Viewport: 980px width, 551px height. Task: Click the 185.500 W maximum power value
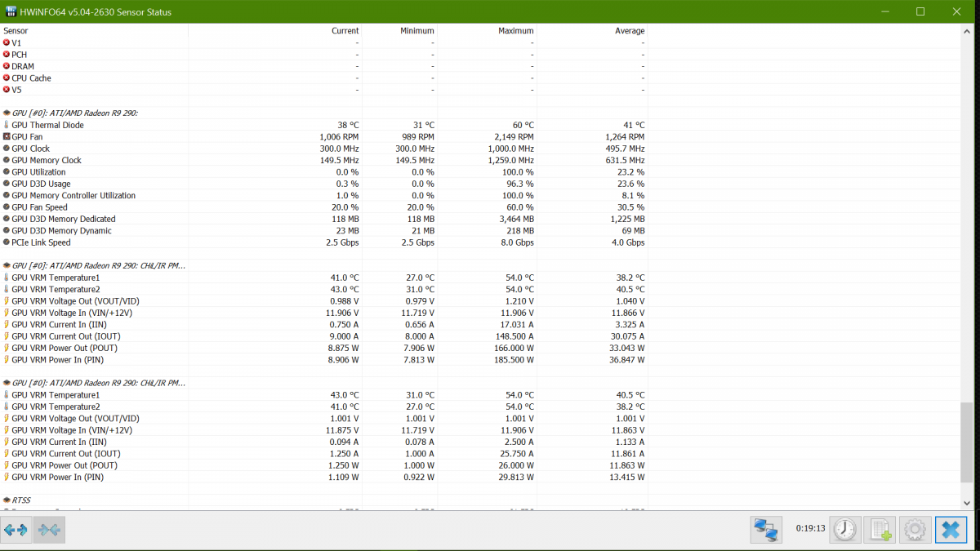[513, 360]
